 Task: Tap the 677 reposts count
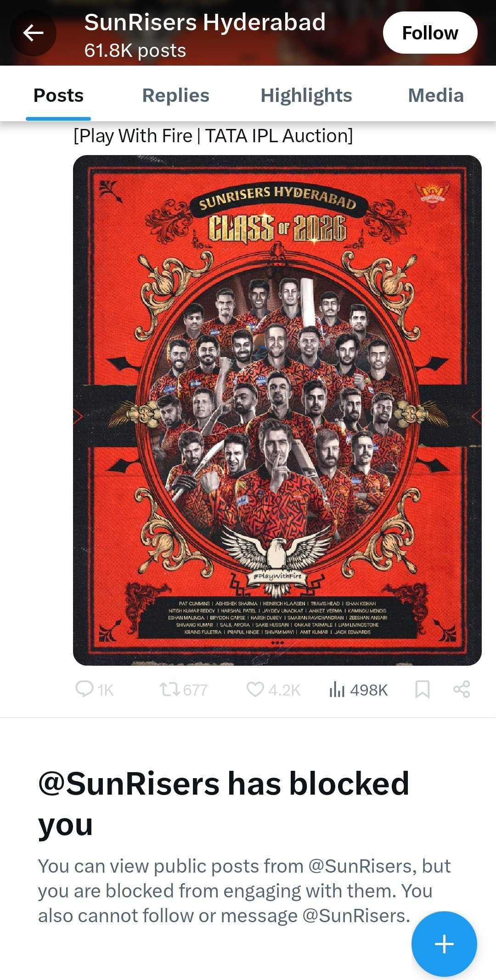(x=195, y=690)
